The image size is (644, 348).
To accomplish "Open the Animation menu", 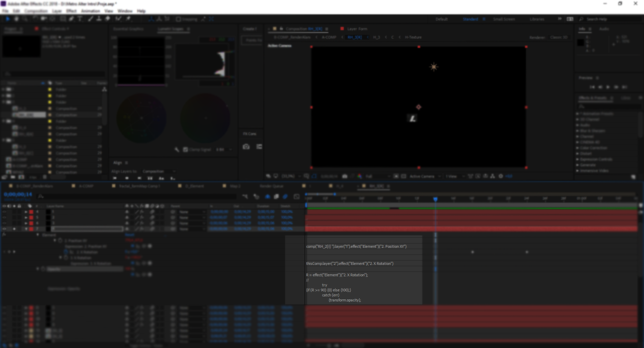I will click(x=91, y=11).
